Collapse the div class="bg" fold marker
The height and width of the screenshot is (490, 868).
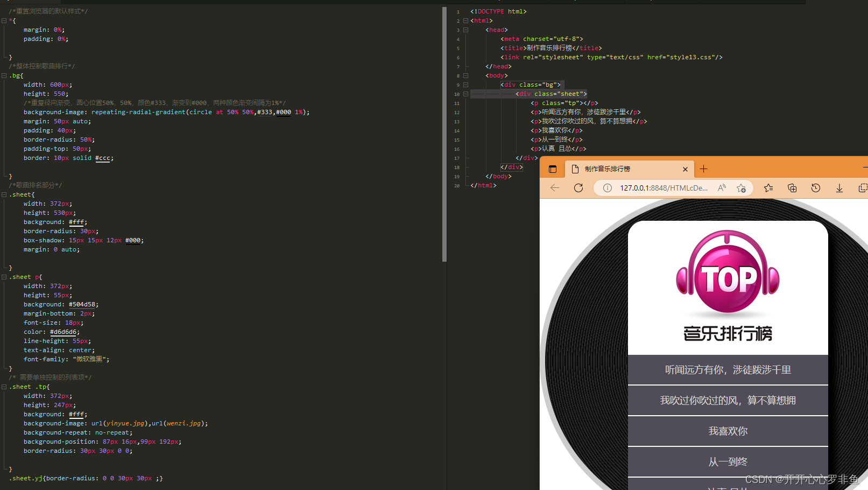pyautogui.click(x=465, y=85)
